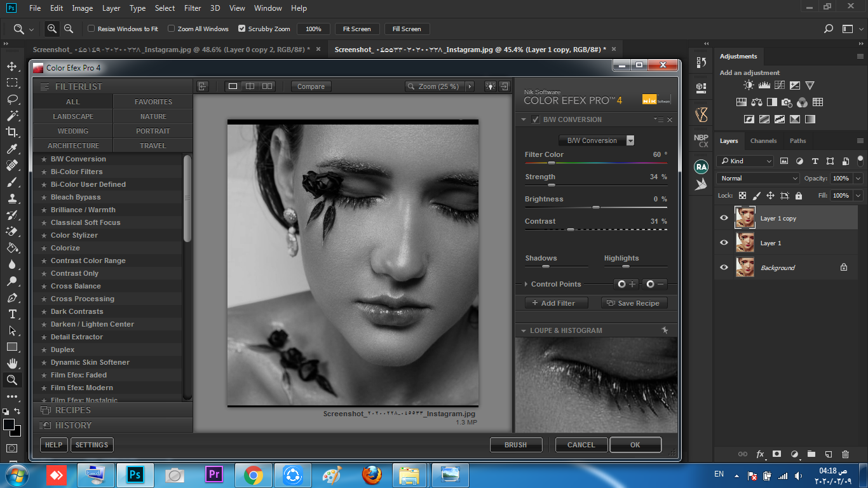Image resolution: width=868 pixels, height=488 pixels.
Task: Select the Lasso tool
Action: (12, 99)
